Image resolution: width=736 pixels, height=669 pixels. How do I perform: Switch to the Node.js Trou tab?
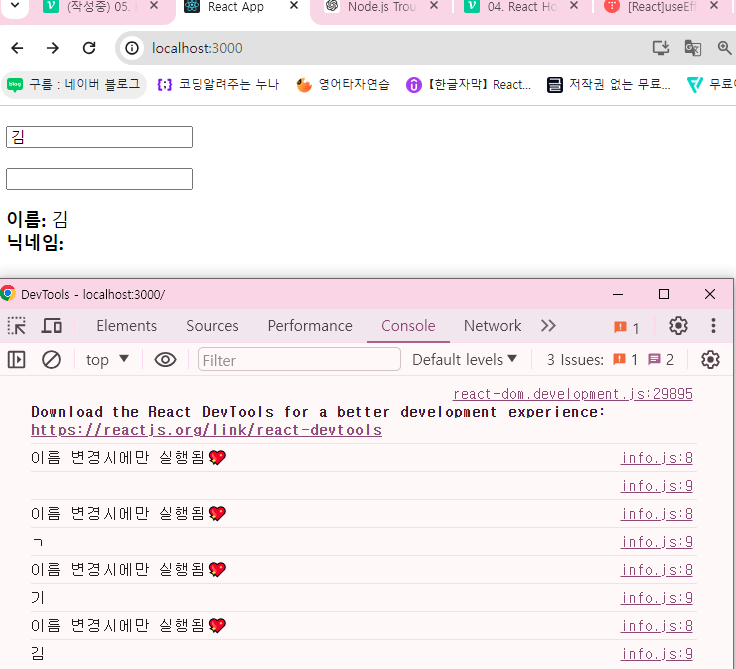pos(381,7)
